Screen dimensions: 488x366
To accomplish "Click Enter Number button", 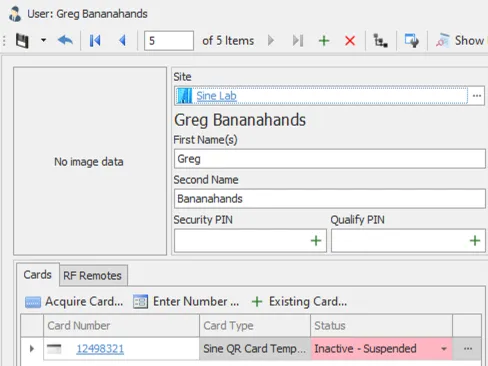I will 186,302.
